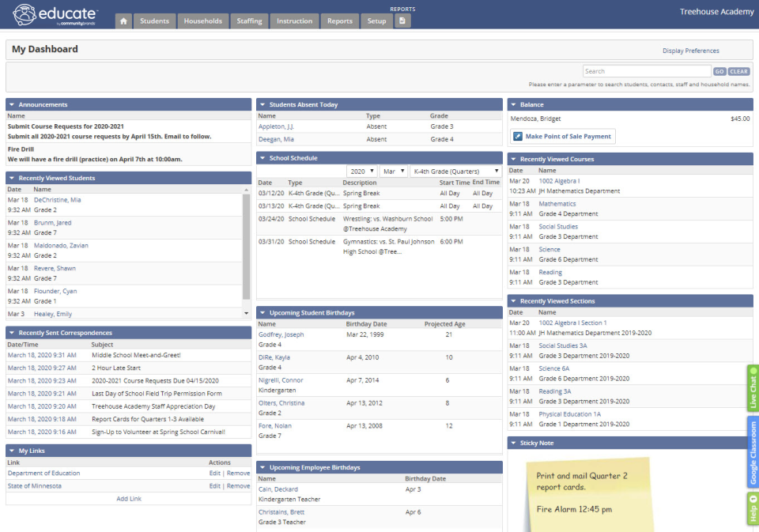
Task: Select the Home icon in the navigation bar
Action: tap(123, 21)
